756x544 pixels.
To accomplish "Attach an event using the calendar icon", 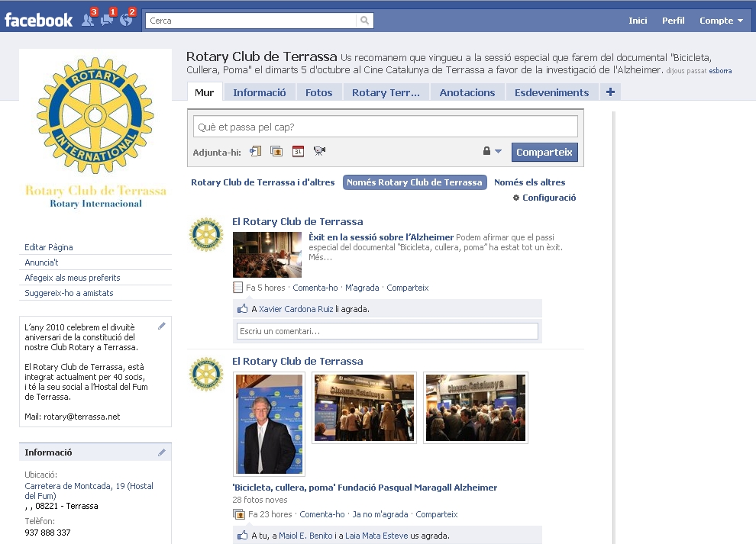I will [298, 151].
